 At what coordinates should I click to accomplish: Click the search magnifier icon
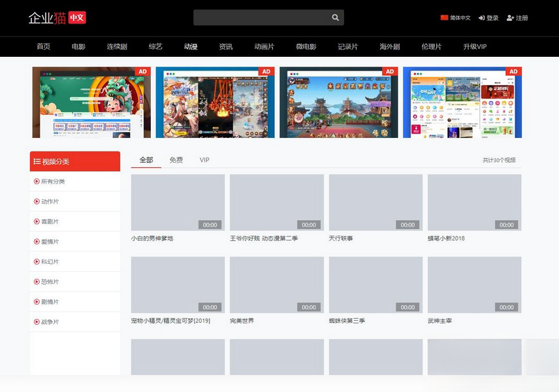click(334, 17)
